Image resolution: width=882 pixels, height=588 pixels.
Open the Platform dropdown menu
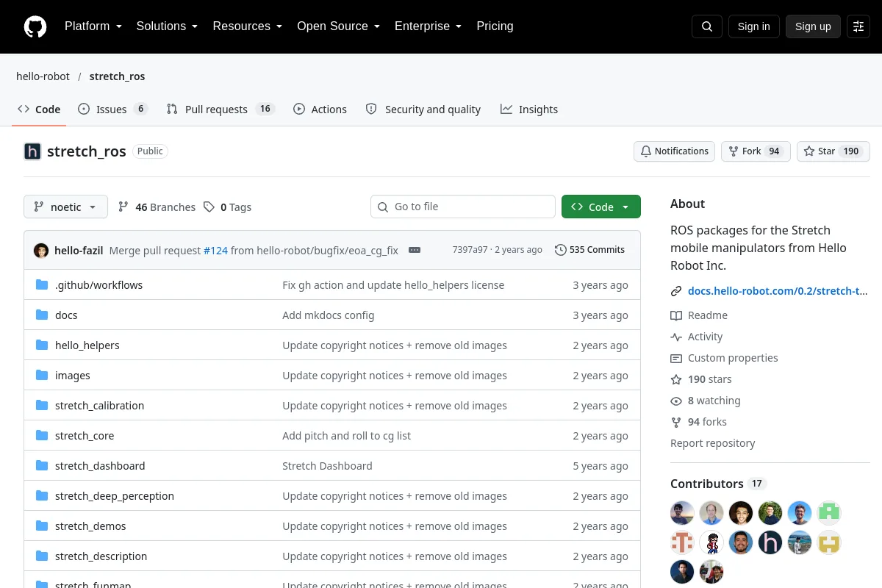tap(93, 26)
